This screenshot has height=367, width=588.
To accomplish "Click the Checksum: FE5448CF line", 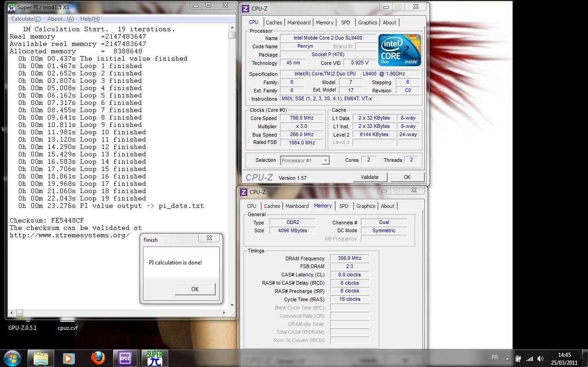I will (x=47, y=220).
